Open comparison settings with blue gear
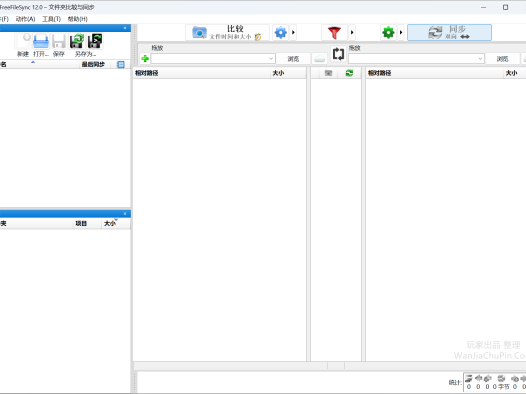 tap(280, 33)
